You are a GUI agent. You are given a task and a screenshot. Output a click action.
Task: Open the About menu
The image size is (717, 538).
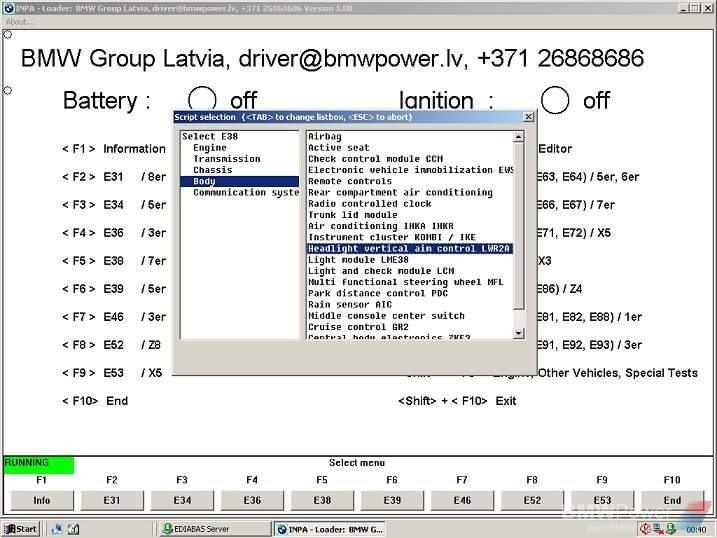pos(19,21)
